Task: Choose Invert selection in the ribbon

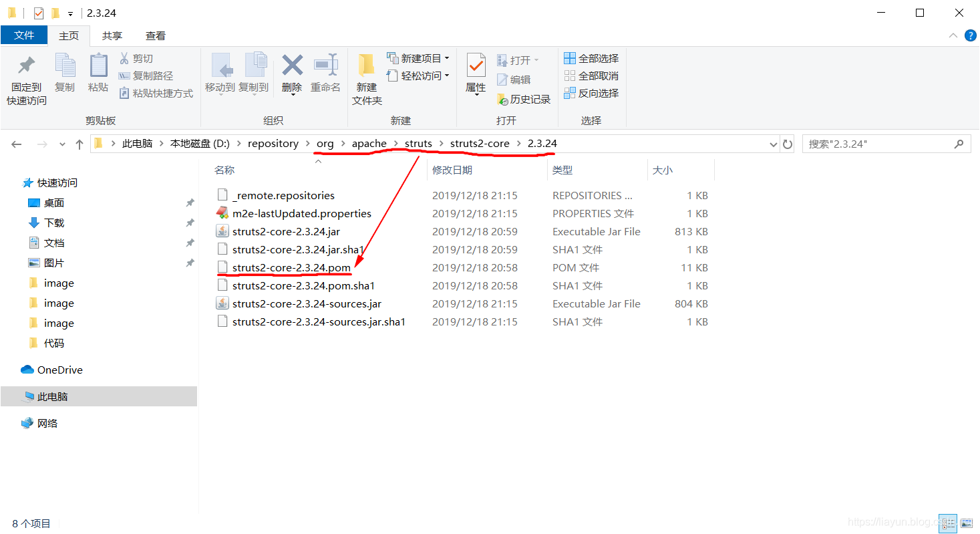Action: [x=591, y=94]
